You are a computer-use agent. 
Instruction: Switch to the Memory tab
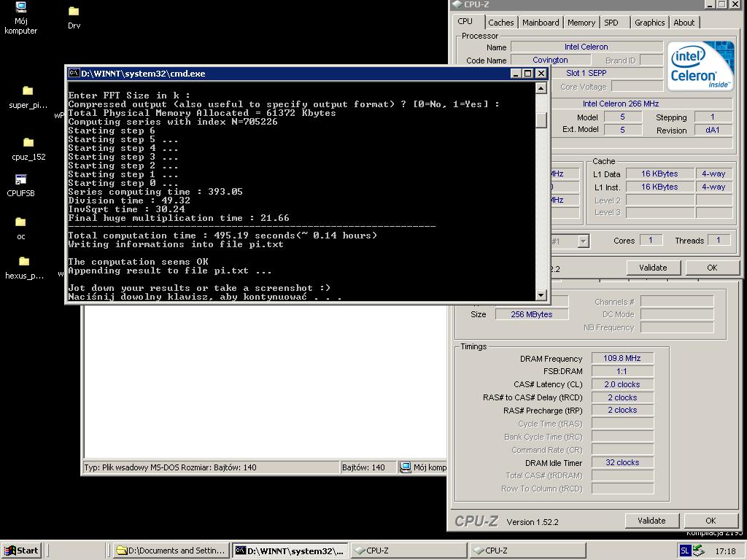coord(581,23)
